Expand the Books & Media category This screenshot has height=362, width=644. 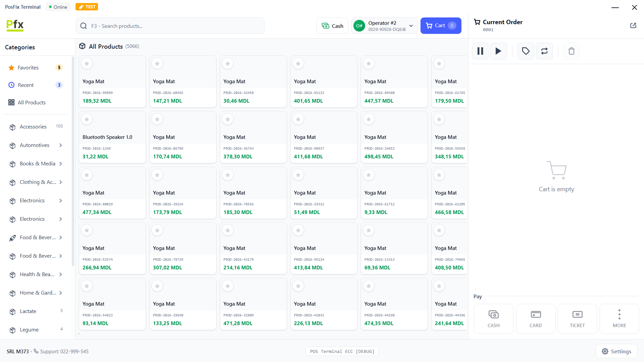click(x=61, y=164)
